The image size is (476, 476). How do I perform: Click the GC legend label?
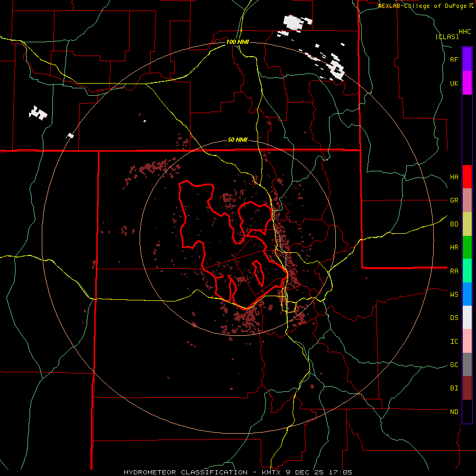pyautogui.click(x=454, y=365)
